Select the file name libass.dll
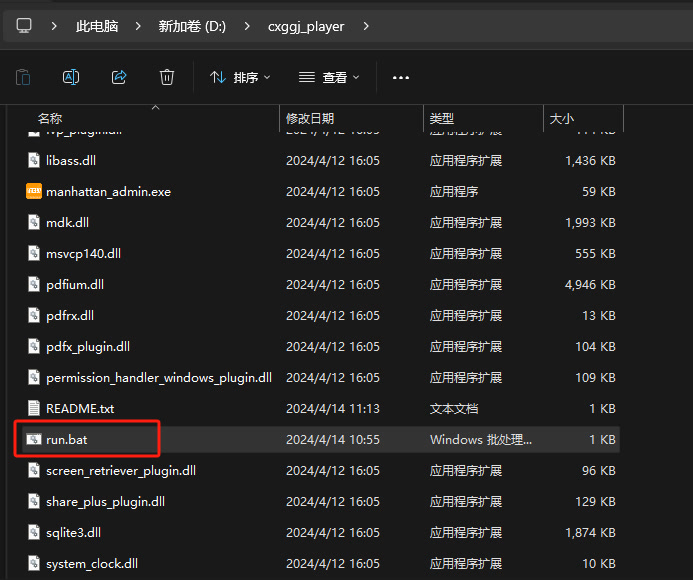Screen dimensions: 693x580 pyautogui.click(x=71, y=160)
